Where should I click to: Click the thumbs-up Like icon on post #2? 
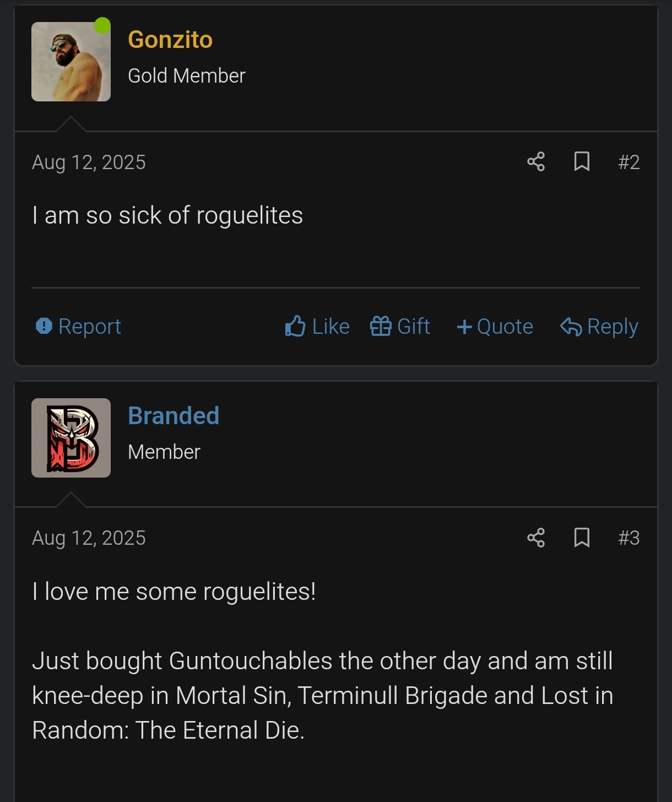[x=294, y=326]
